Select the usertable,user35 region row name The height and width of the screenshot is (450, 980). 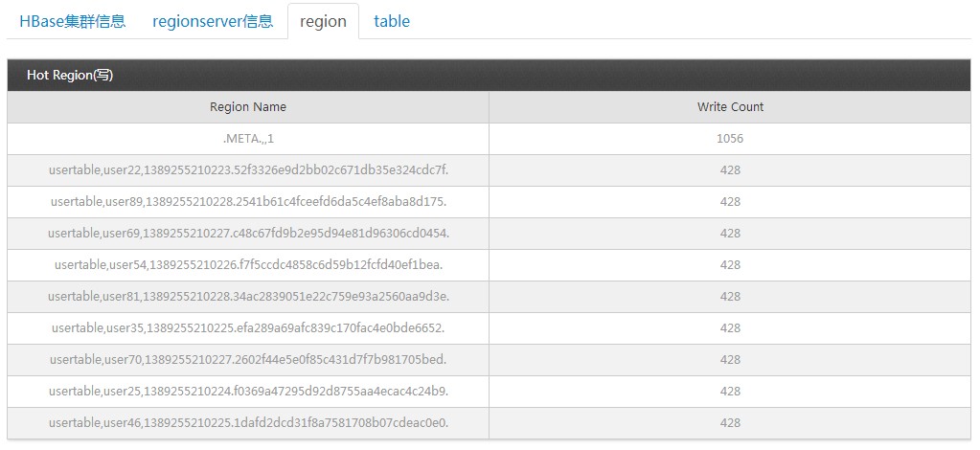click(x=248, y=328)
